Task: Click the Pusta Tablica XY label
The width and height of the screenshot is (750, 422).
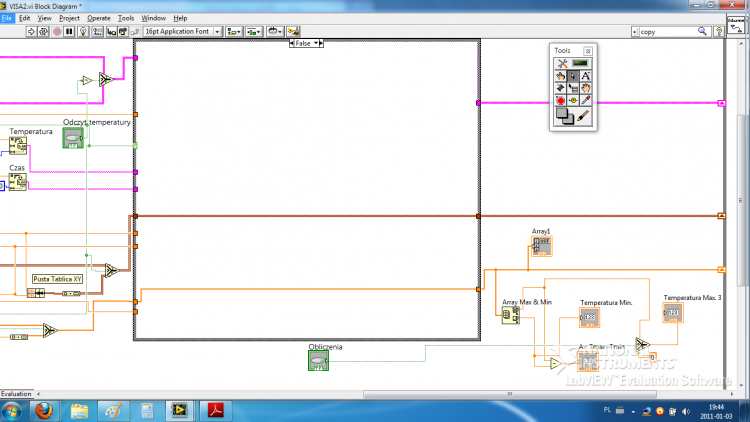Action: (57, 279)
